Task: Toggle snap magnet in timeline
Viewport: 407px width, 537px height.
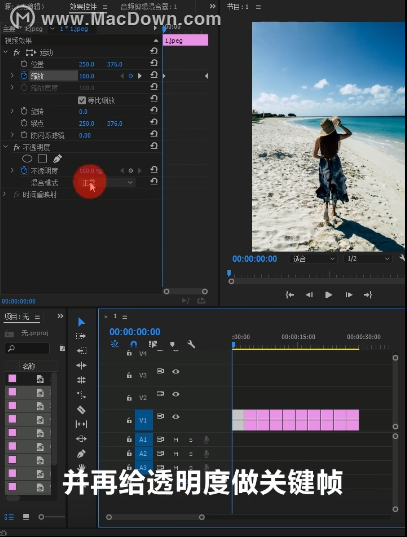Action: tap(134, 344)
